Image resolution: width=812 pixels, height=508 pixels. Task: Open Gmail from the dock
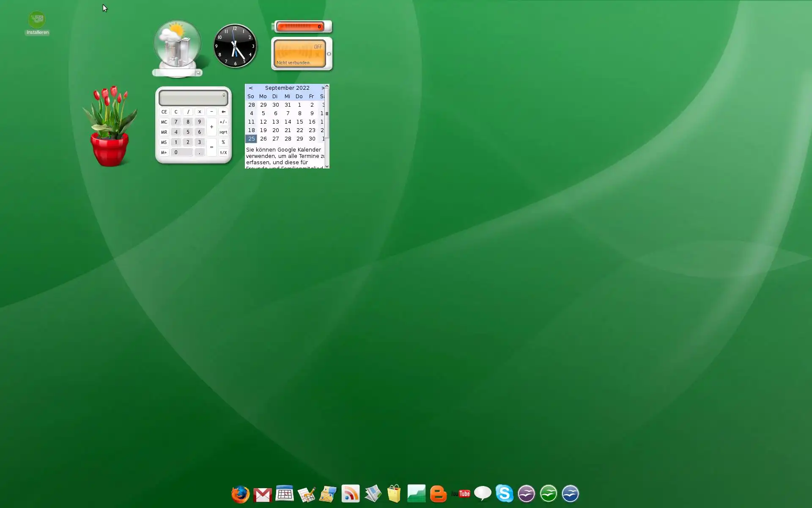tap(263, 494)
